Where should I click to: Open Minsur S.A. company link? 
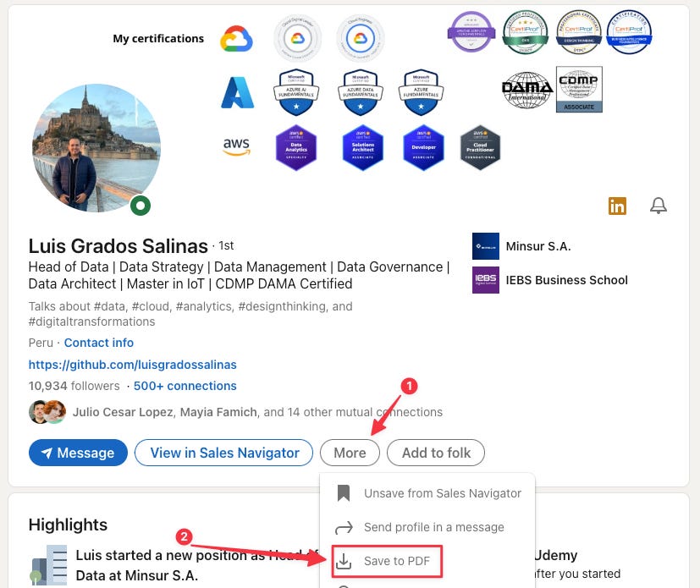[x=538, y=246]
